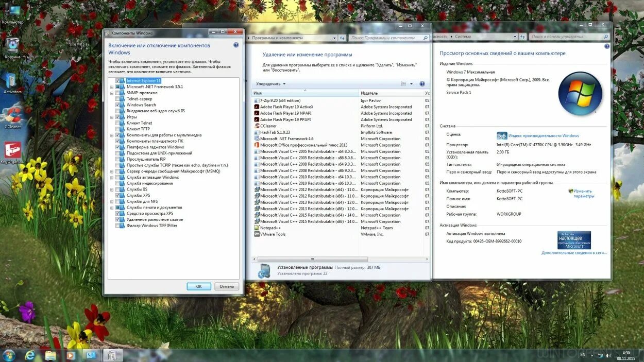
Task: Click the Genuine Microsoft software badge
Action: (x=574, y=240)
